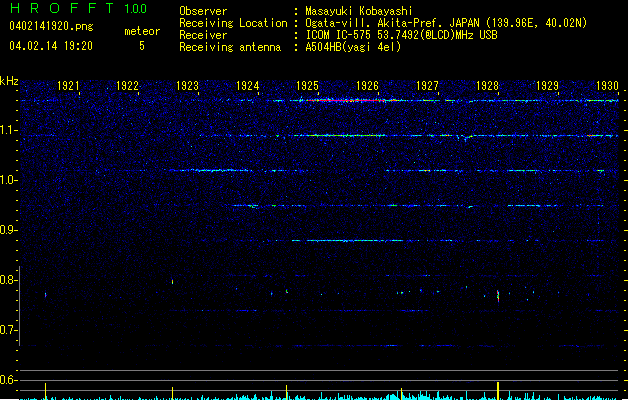Image resolution: width=629 pixels, height=400 pixels.
Task: Click the HROFFT 1.00 program title
Action: pyautogui.click(x=79, y=8)
